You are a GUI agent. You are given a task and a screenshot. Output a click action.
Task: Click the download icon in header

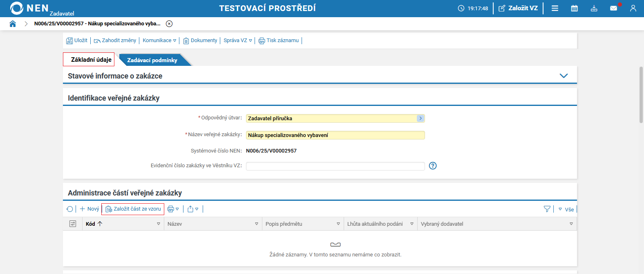point(594,8)
